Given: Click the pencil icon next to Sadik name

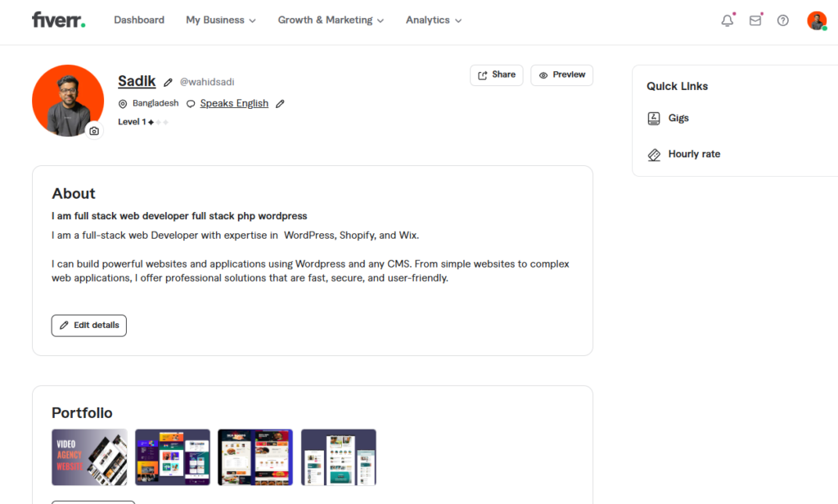Looking at the screenshot, I should (168, 82).
